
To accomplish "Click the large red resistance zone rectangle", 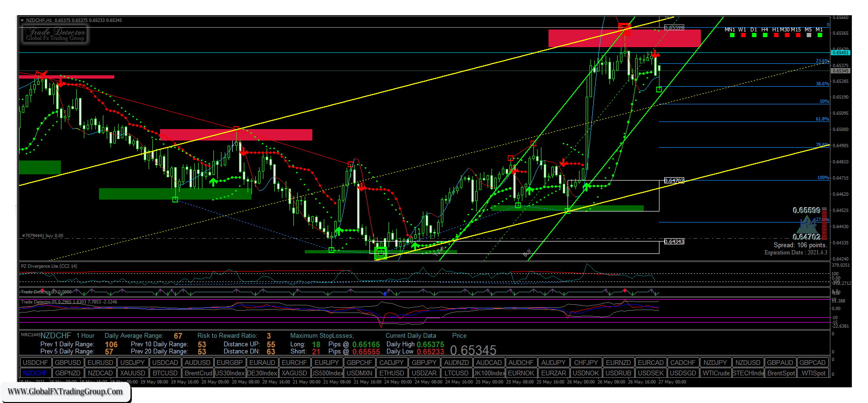I will click(x=624, y=39).
